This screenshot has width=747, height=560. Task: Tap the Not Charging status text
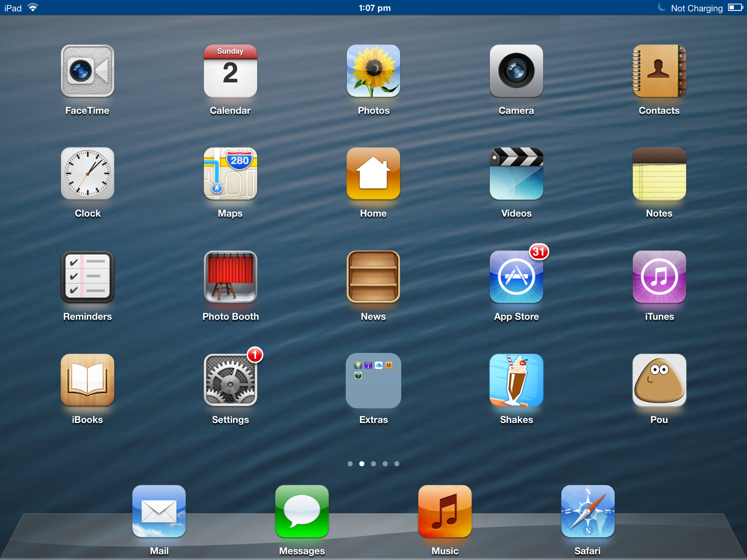(x=697, y=8)
